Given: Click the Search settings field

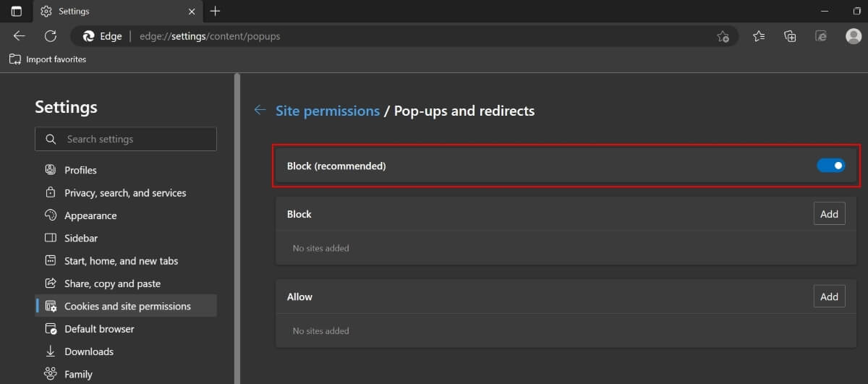Looking at the screenshot, I should click(126, 139).
